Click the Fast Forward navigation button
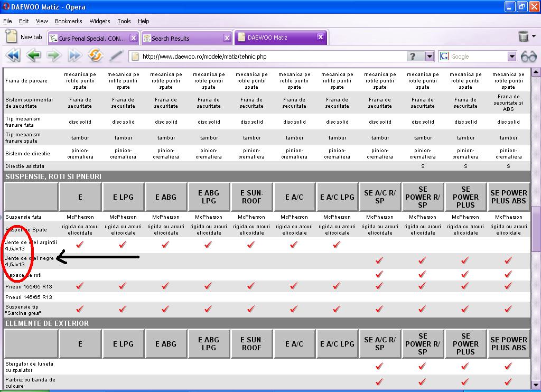 click(75, 55)
